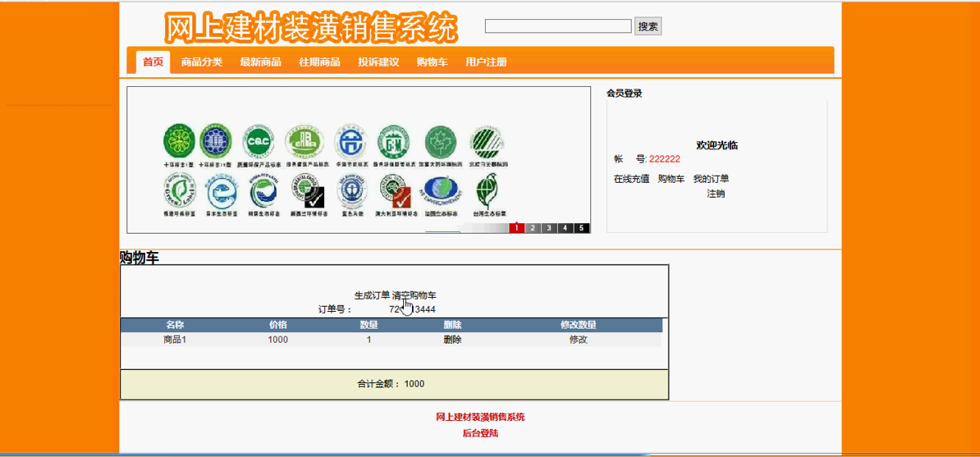Click the 1000 price cell of 商品1
The height and width of the screenshot is (457, 980).
coord(278,340)
